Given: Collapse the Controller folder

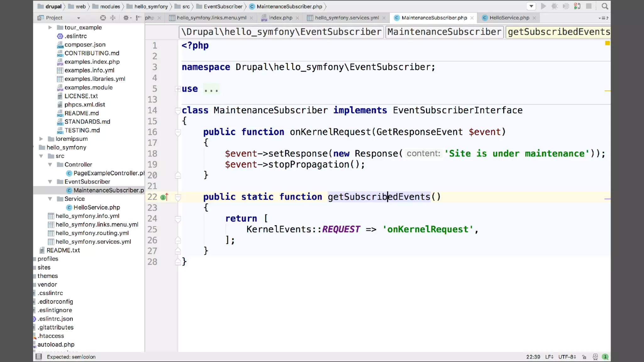Looking at the screenshot, I should tap(50, 165).
